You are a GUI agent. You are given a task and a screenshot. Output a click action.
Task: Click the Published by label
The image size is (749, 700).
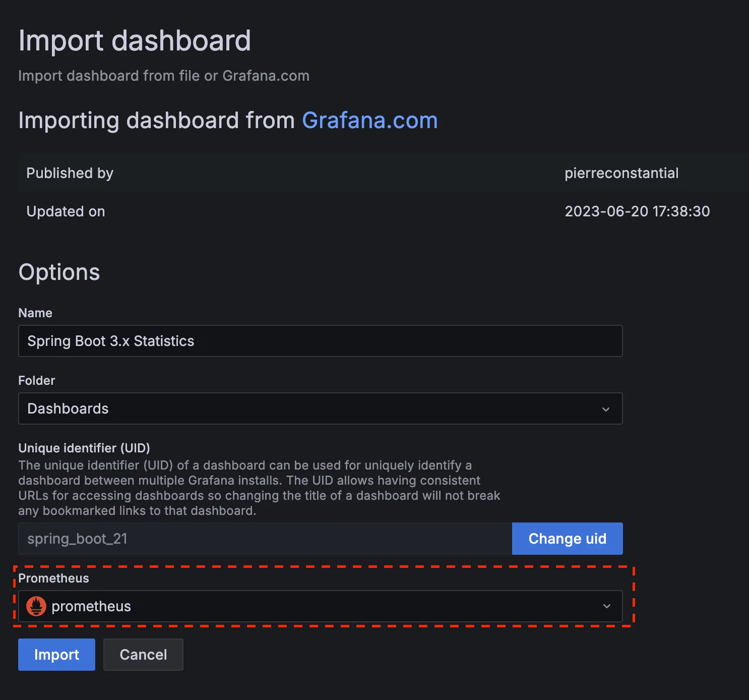click(x=70, y=173)
